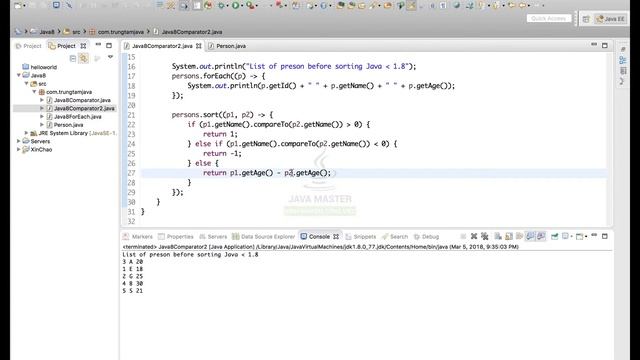This screenshot has height=360, width=640.
Task: Maximize the editor area
Action: pos(605,45)
